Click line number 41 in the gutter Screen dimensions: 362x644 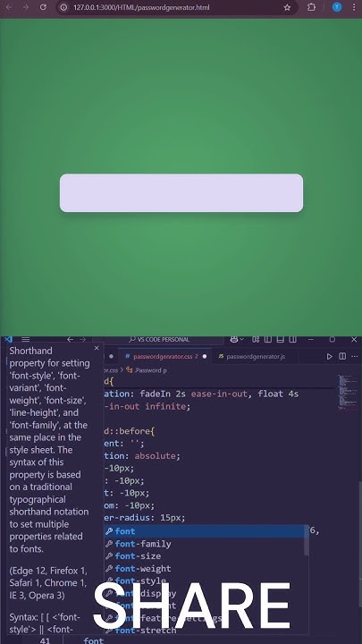click(46, 640)
